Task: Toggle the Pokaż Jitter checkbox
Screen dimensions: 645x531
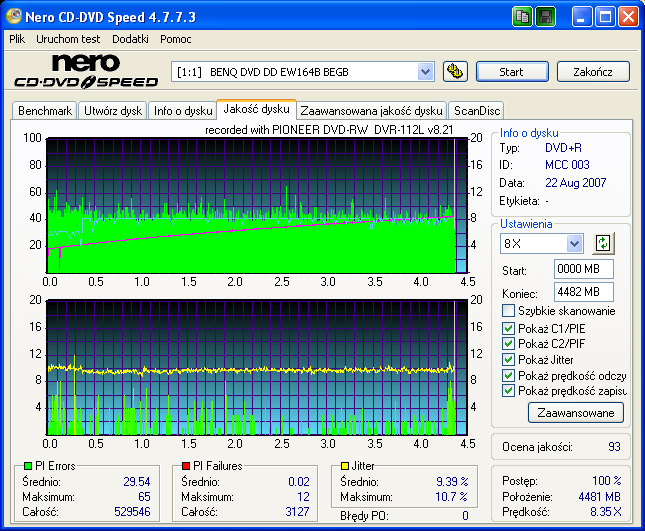Action: [509, 359]
